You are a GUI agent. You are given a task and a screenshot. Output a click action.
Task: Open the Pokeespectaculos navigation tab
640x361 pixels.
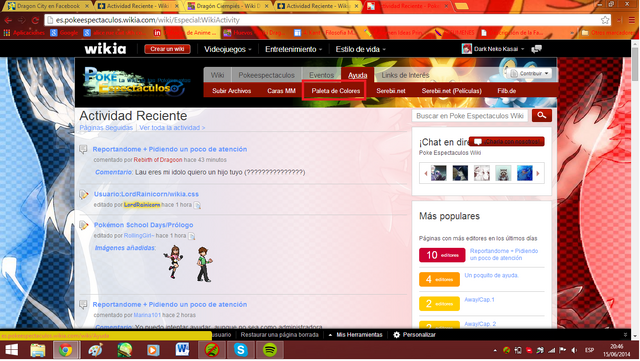266,75
